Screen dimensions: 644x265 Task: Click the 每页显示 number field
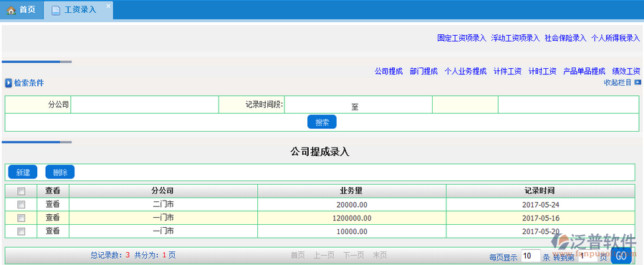click(530, 256)
